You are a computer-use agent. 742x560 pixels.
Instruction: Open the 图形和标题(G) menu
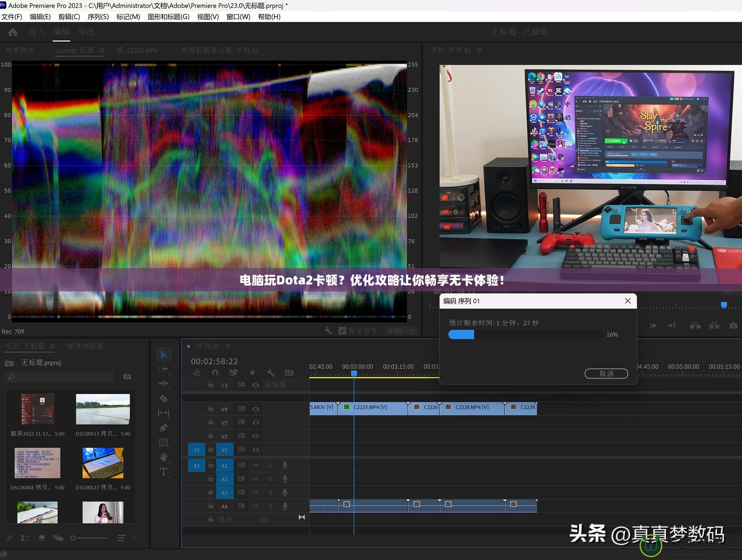(x=168, y=17)
